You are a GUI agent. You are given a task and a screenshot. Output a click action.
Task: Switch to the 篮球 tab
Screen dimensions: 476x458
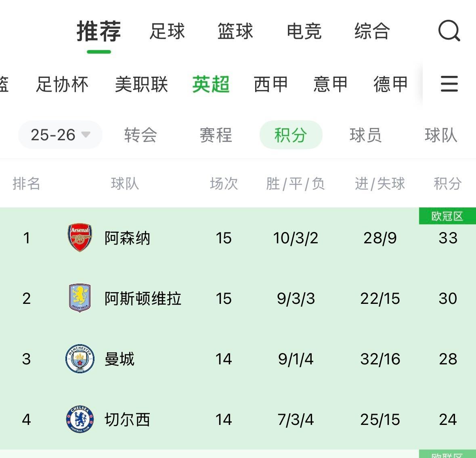point(235,31)
